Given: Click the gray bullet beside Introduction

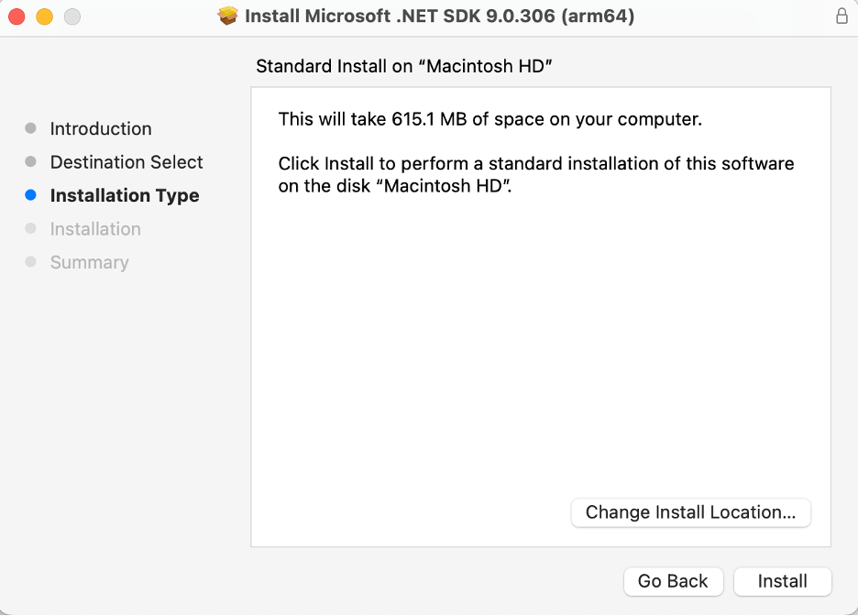Looking at the screenshot, I should click(31, 128).
